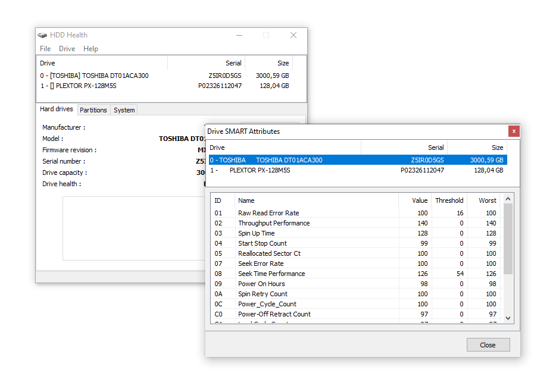Click the Serial column header in SMART dialog
The width and height of the screenshot is (559, 392).
click(x=404, y=148)
